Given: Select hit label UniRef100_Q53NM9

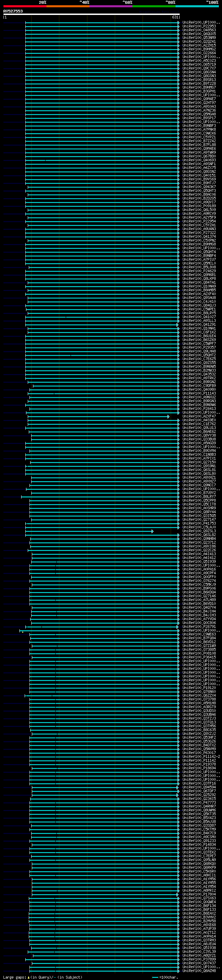Looking at the screenshot, I should point(199,38).
